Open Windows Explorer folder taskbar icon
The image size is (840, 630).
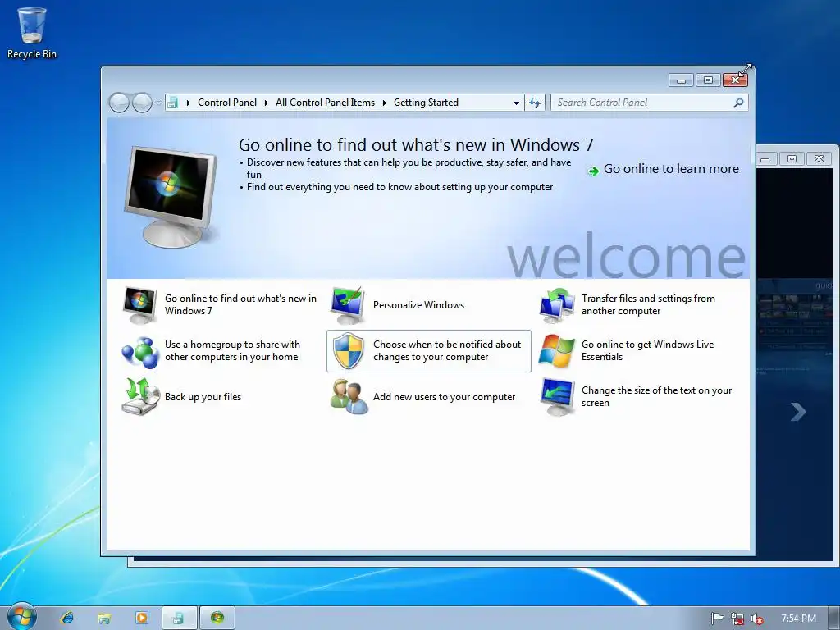[x=104, y=619]
